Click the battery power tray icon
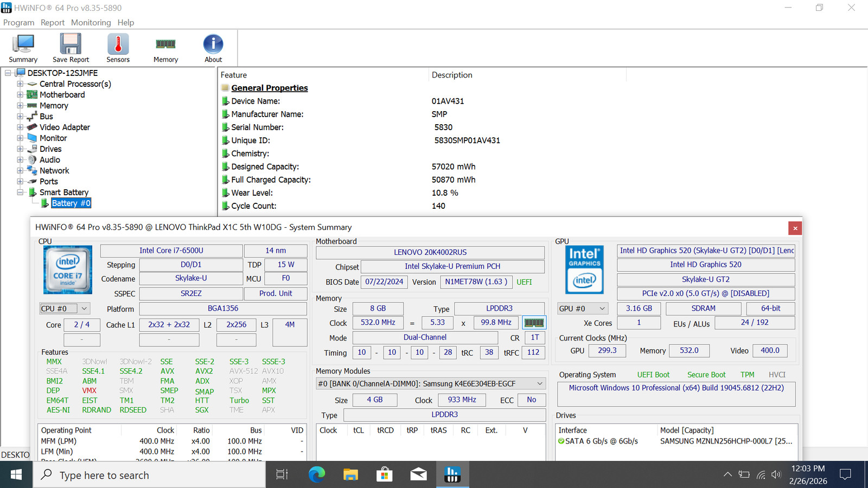The height and width of the screenshot is (488, 868). pos(744,475)
